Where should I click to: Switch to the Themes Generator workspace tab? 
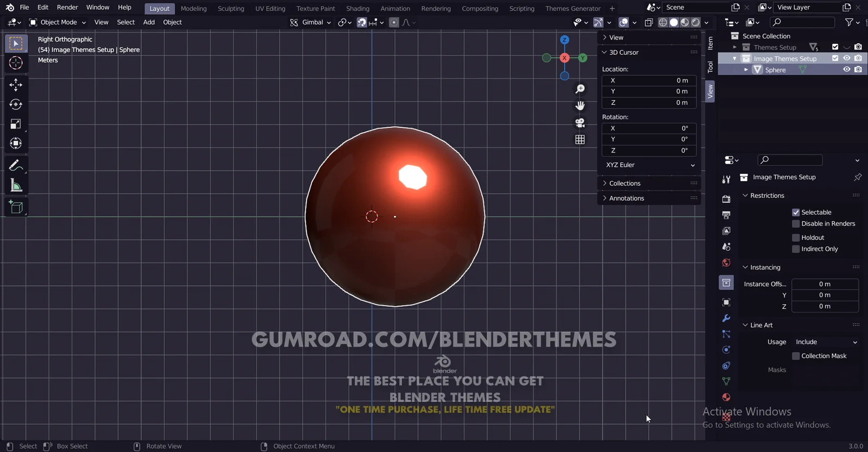573,9
